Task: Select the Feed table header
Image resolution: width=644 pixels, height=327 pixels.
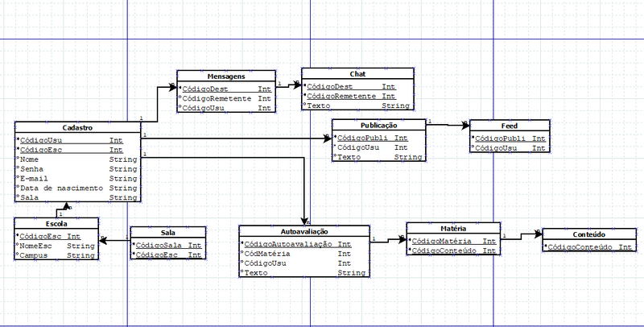Action: [510, 126]
